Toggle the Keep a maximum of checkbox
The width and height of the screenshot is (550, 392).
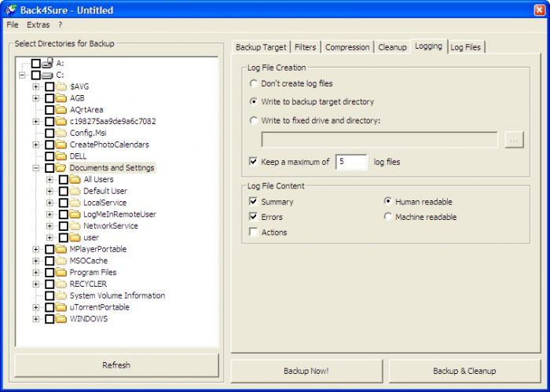coord(253,162)
